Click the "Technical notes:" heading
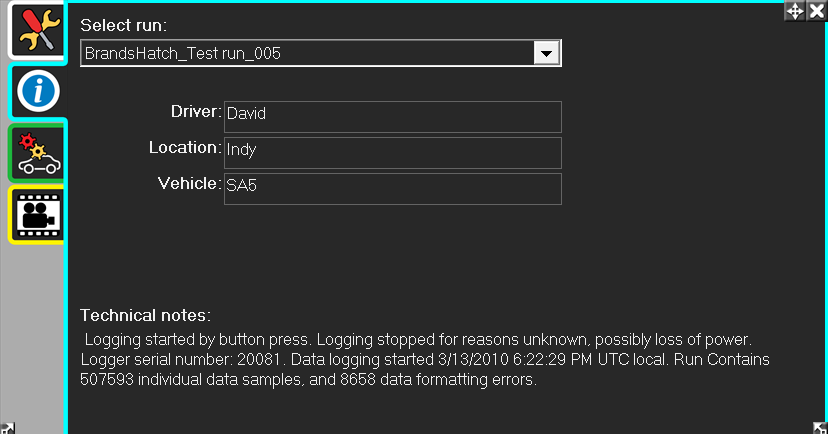 145,315
